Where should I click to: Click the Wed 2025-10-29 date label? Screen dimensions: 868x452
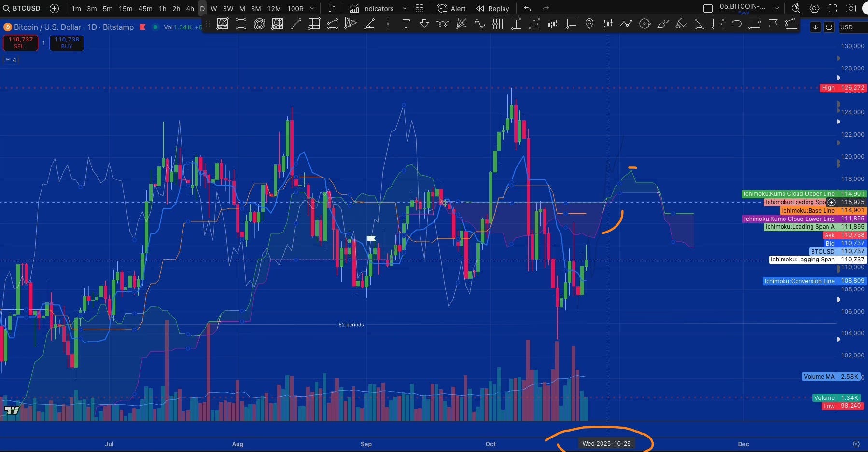(606, 443)
